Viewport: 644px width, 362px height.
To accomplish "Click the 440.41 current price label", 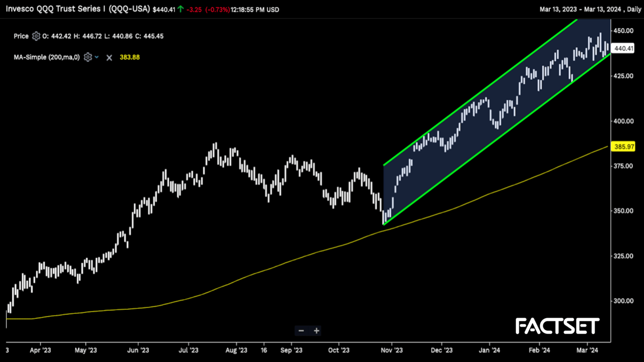I will pos(624,48).
